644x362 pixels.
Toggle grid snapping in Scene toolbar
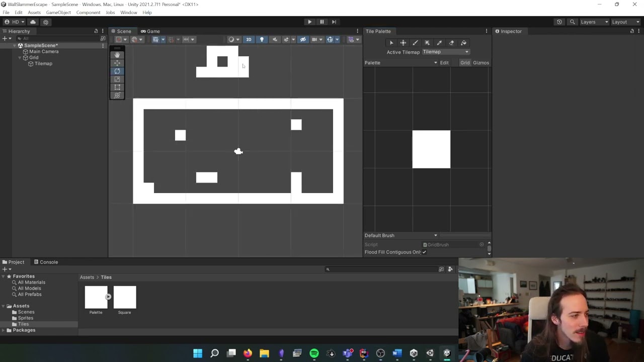tap(172, 39)
